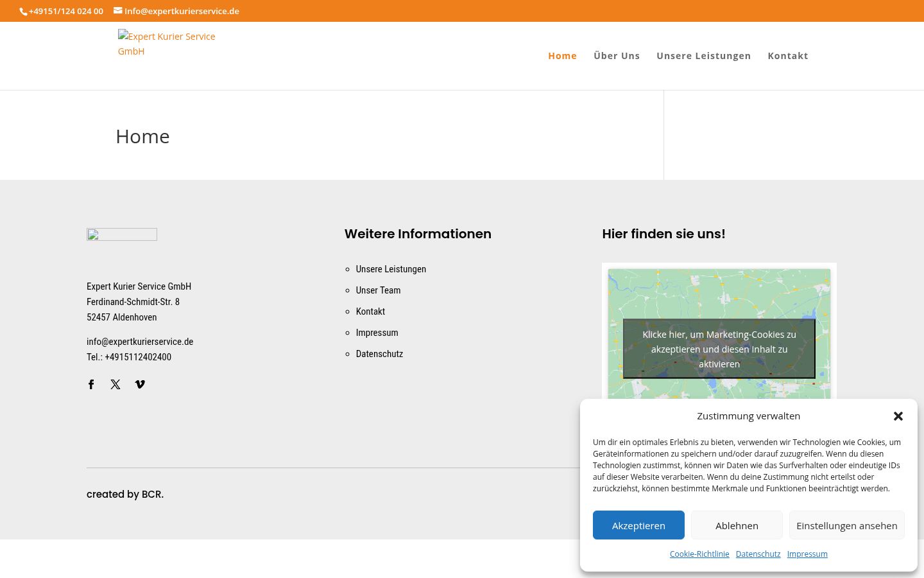Click the phone number in the top bar
The image size is (924, 578).
pyautogui.click(x=65, y=11)
